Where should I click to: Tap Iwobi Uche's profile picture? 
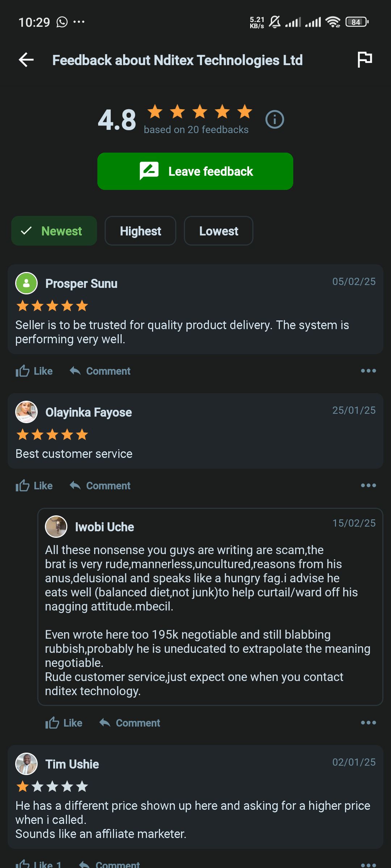pyautogui.click(x=56, y=527)
